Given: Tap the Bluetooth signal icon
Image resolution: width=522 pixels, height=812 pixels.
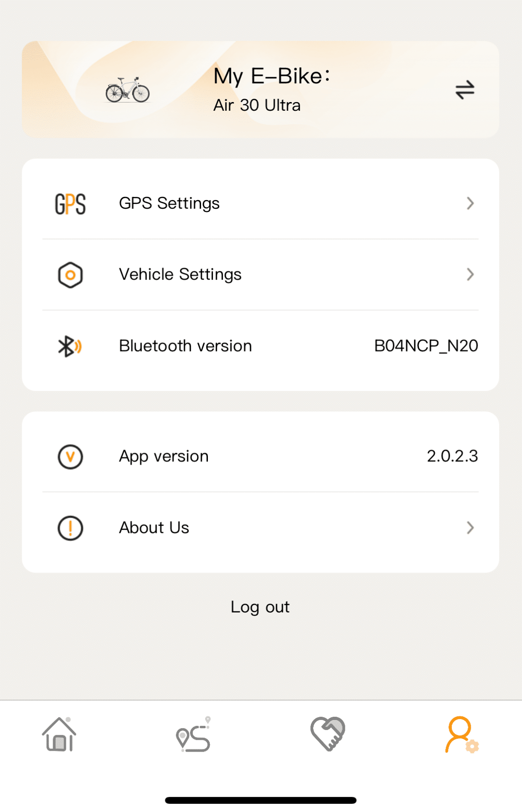Looking at the screenshot, I should 70,346.
